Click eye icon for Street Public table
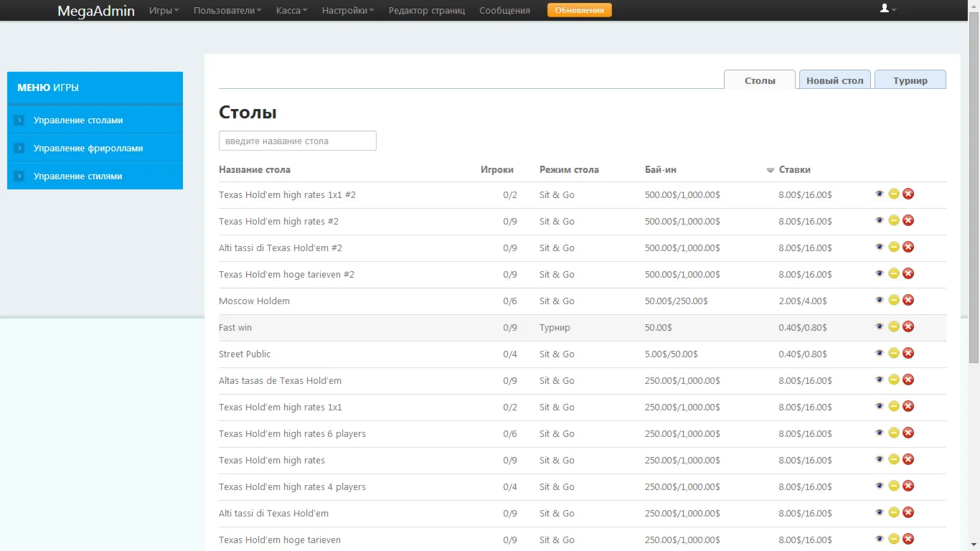 (880, 354)
